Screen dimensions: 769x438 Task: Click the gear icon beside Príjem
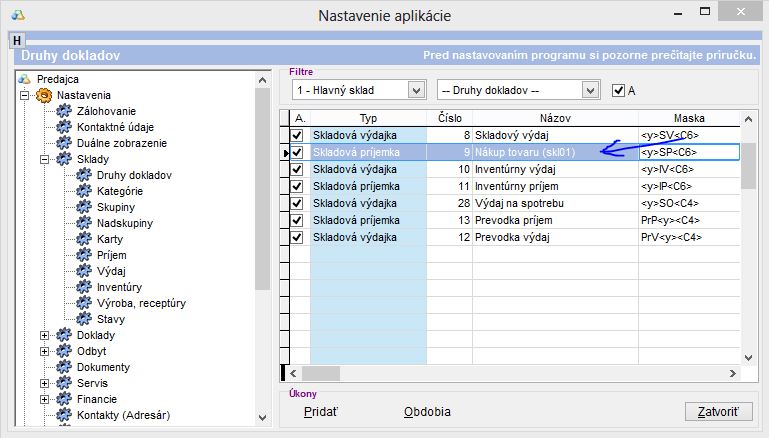click(x=84, y=255)
